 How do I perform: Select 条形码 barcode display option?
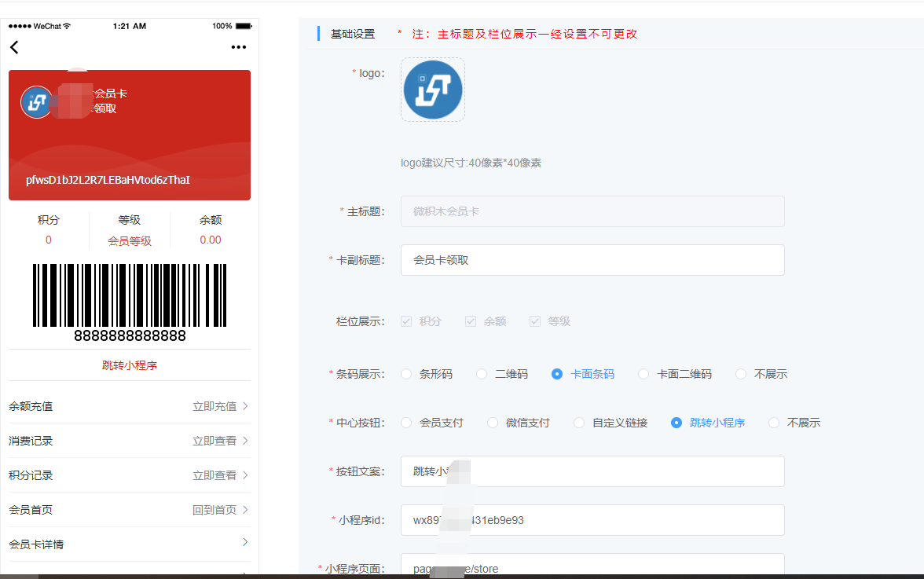(406, 374)
